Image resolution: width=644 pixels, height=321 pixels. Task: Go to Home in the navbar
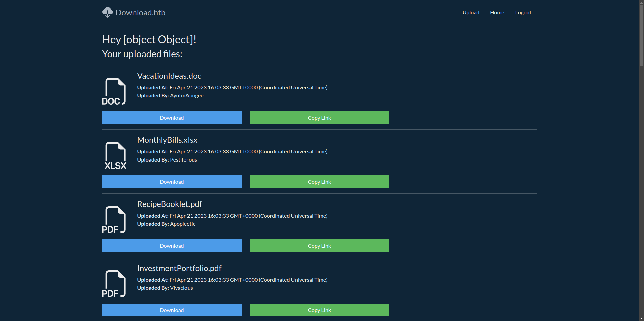click(497, 13)
